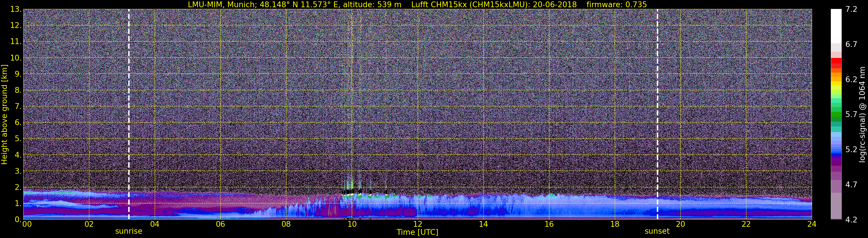Click the plot title starting 'LMU-MIM, Munich'
Viewport: 868px width, 238px height.
coord(417,4)
